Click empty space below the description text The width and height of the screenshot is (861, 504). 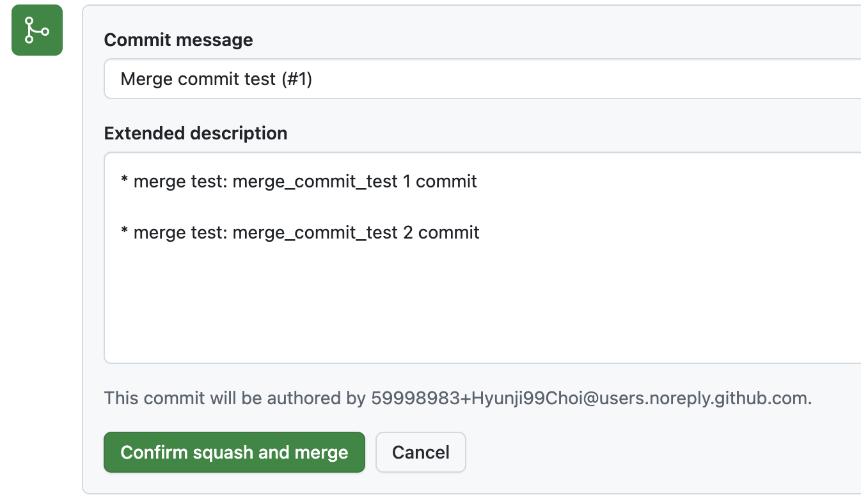tap(448, 307)
